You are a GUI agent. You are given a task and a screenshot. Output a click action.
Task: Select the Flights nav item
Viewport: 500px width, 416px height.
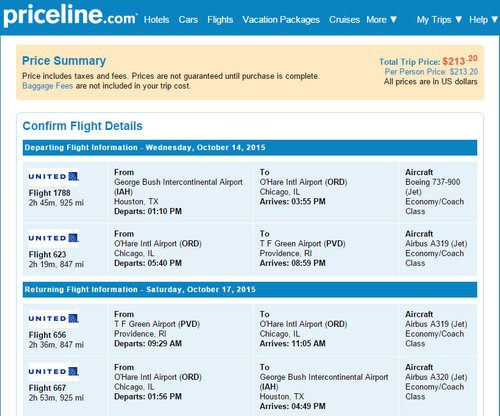click(220, 20)
